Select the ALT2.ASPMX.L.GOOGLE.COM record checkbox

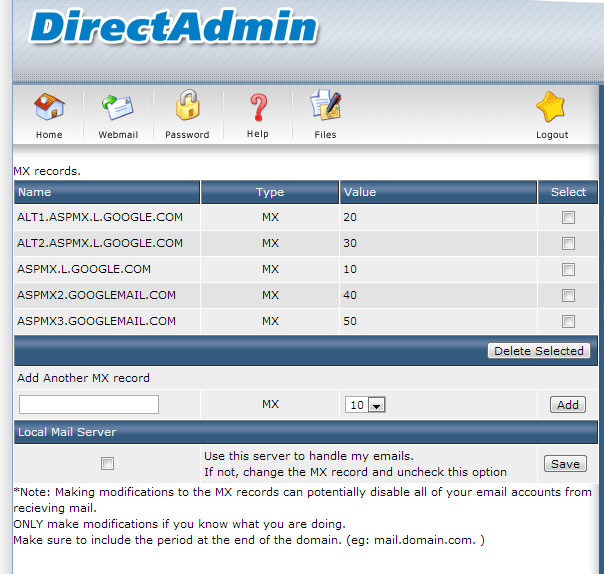click(x=568, y=243)
